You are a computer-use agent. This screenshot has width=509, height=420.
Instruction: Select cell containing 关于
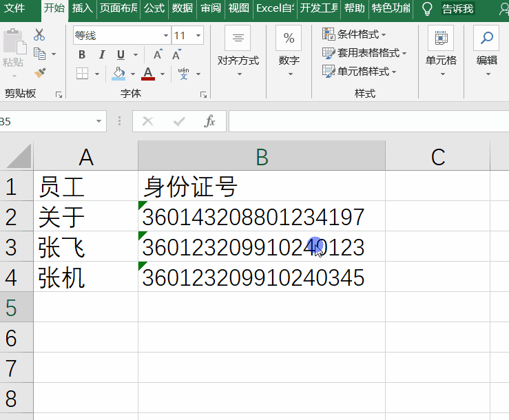[85, 216]
